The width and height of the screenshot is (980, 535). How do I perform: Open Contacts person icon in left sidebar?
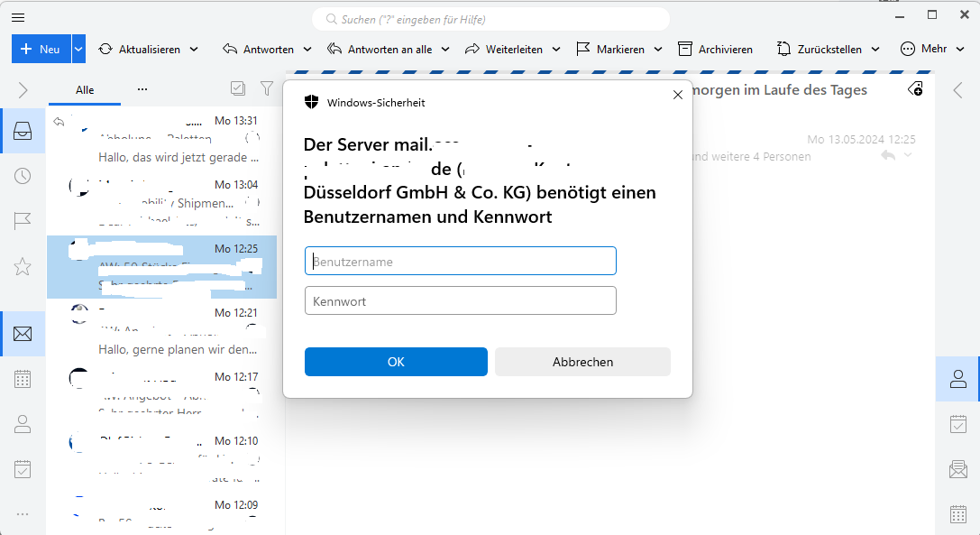[23, 424]
